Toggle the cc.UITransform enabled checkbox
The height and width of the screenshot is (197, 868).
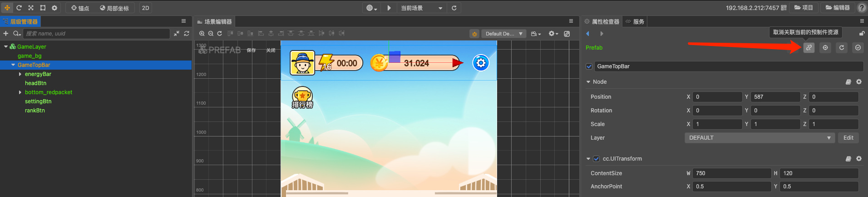click(x=597, y=159)
